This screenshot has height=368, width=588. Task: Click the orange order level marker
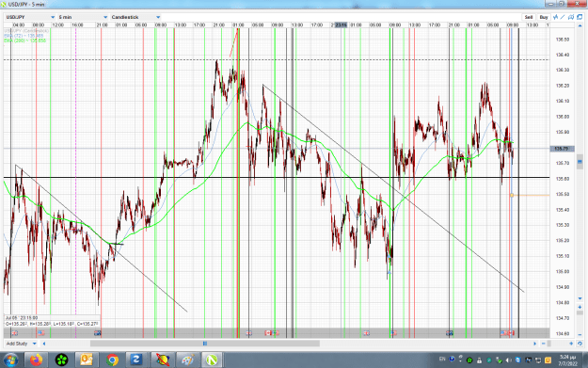pyautogui.click(x=512, y=195)
